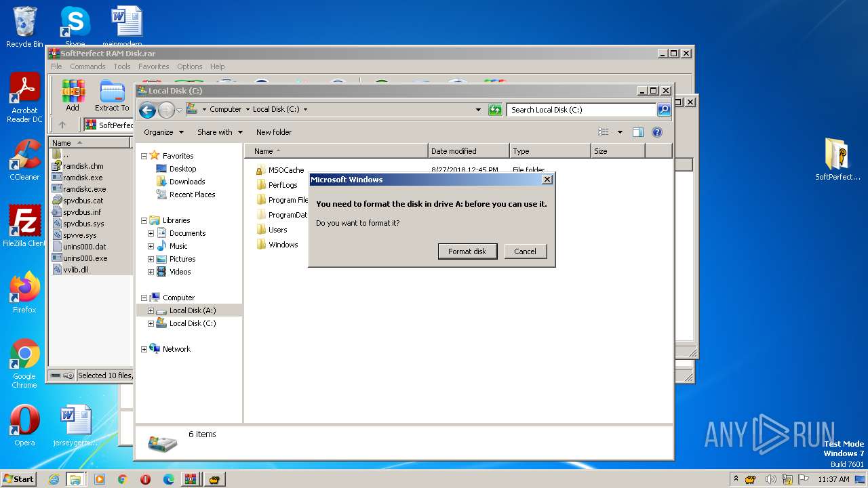Click New folder in Explorer toolbar
Viewport: 868px width, 488px height.
(274, 132)
